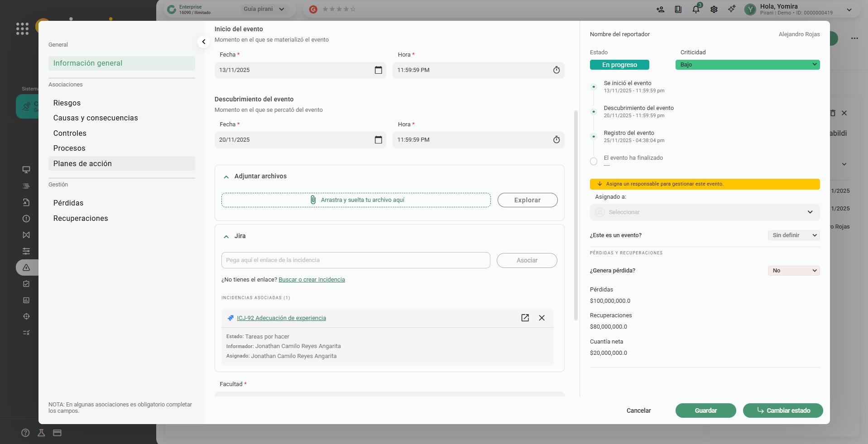Viewport: 868px width, 444px height.
Task: Open the '¿Genera pérdida?' dropdown
Action: tap(793, 271)
